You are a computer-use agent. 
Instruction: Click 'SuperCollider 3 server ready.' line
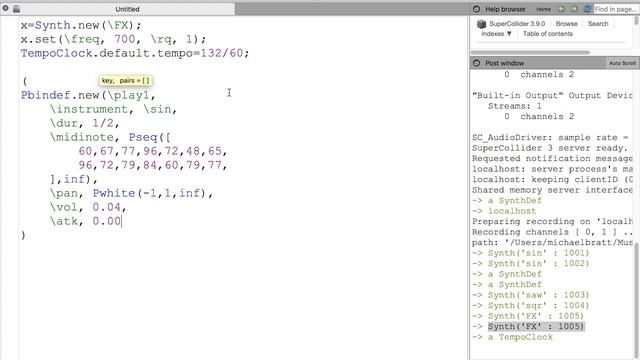coord(549,148)
